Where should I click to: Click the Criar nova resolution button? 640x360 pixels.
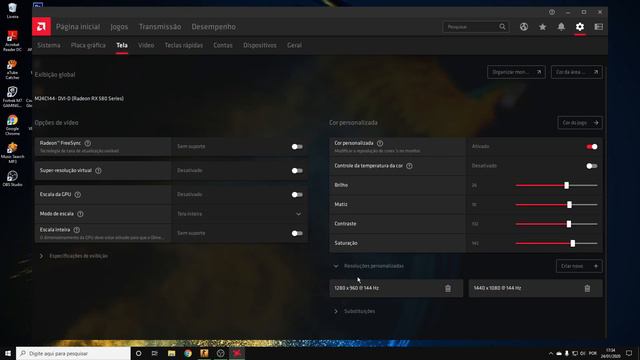(x=579, y=266)
